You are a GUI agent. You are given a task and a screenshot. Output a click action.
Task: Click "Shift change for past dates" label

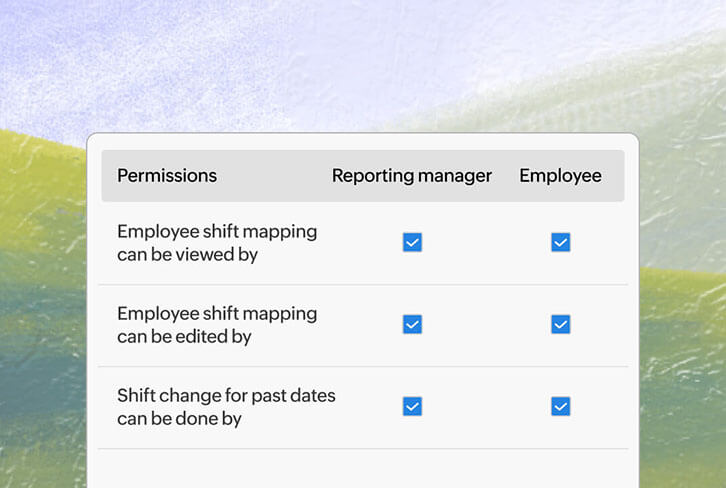(x=226, y=407)
